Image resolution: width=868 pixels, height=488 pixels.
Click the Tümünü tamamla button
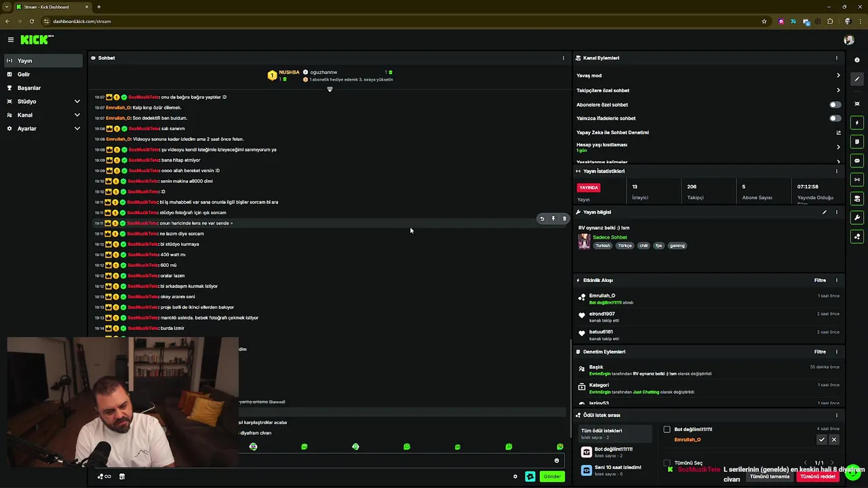tap(770, 476)
